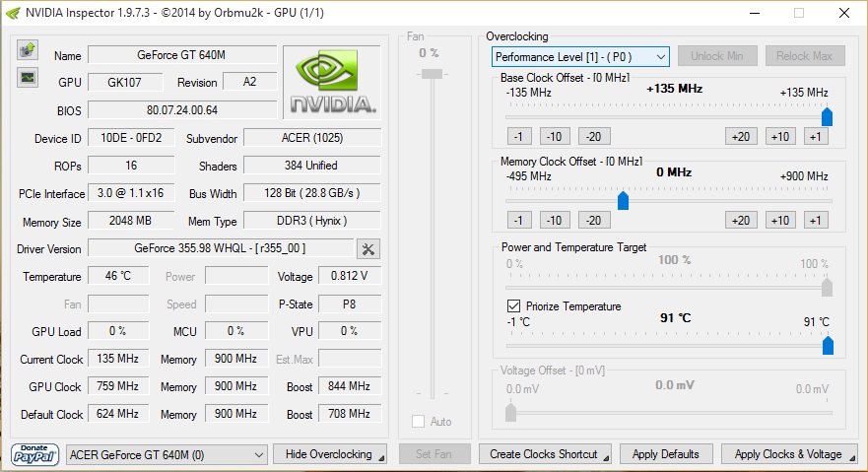Click Temperature value 46 °C

pos(118,276)
